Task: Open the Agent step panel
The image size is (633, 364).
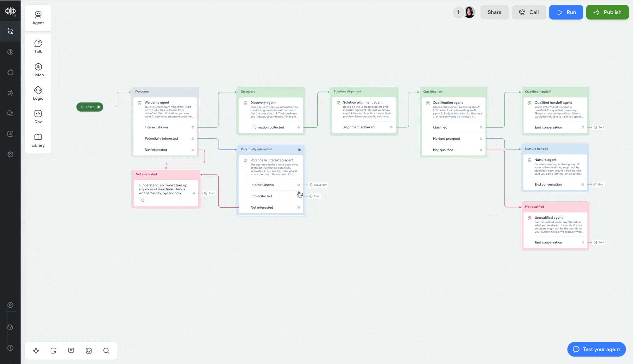Action: coord(38,18)
